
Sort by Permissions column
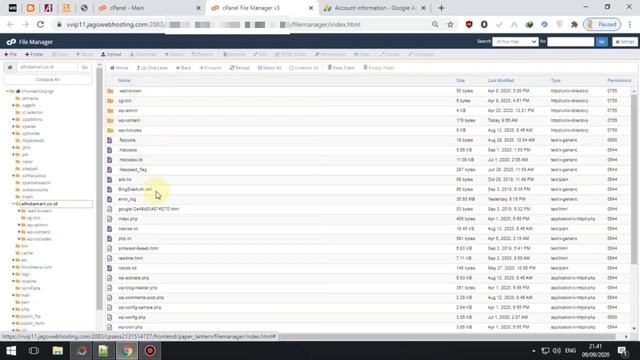point(619,81)
